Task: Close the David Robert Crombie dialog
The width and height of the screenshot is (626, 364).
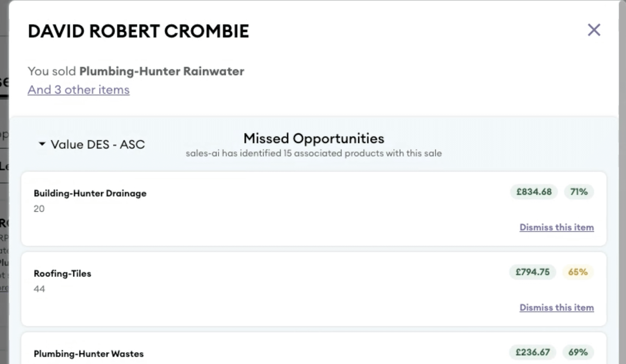Action: point(594,30)
